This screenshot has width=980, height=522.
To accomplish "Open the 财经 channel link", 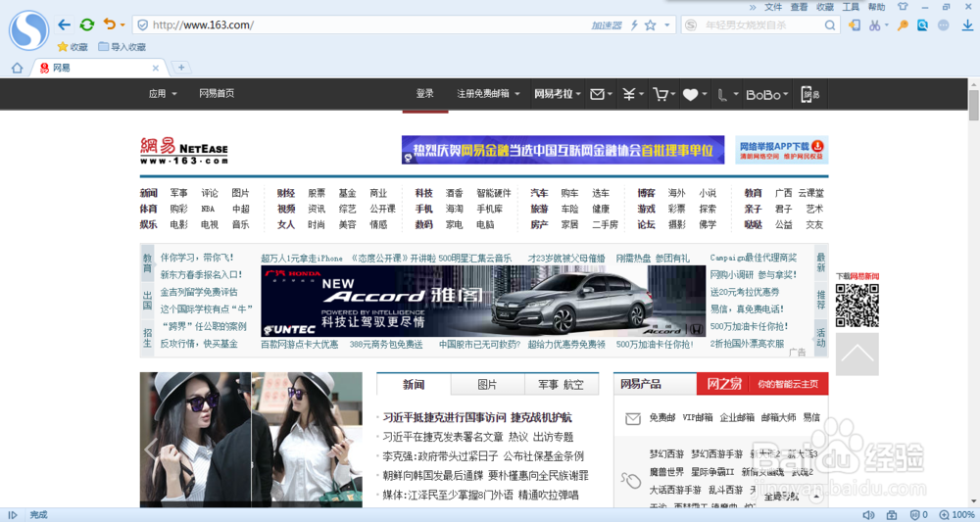I will [x=285, y=193].
